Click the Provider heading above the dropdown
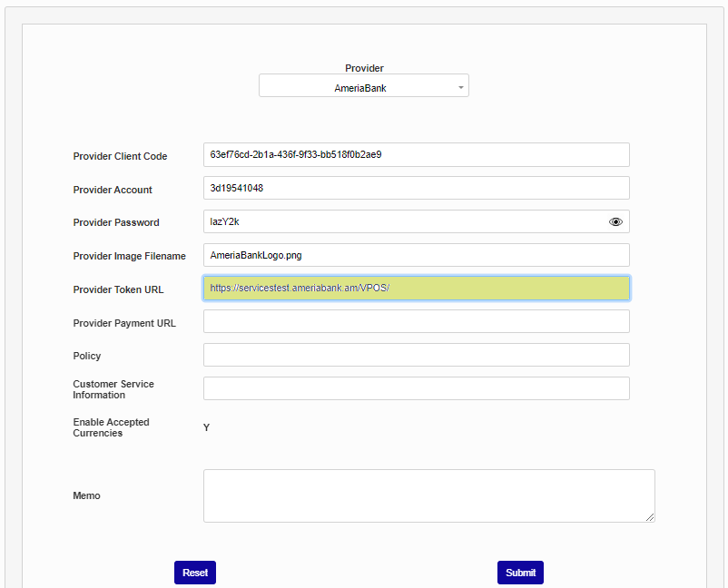Image resolution: width=728 pixels, height=588 pixels. tap(364, 68)
